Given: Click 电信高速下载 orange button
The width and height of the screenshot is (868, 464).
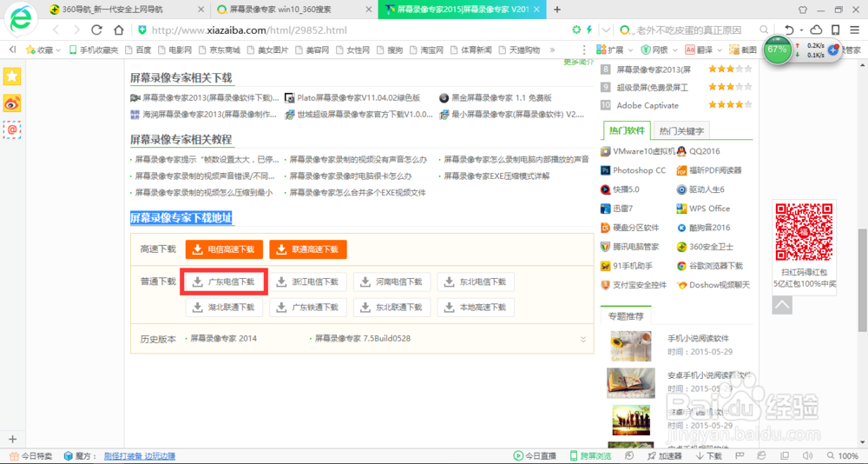Looking at the screenshot, I should coord(224,249).
